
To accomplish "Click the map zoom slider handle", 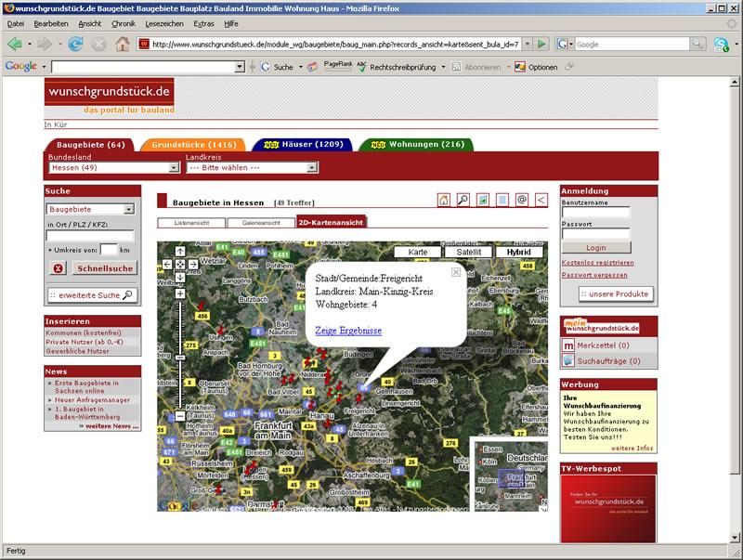I will pos(180,358).
